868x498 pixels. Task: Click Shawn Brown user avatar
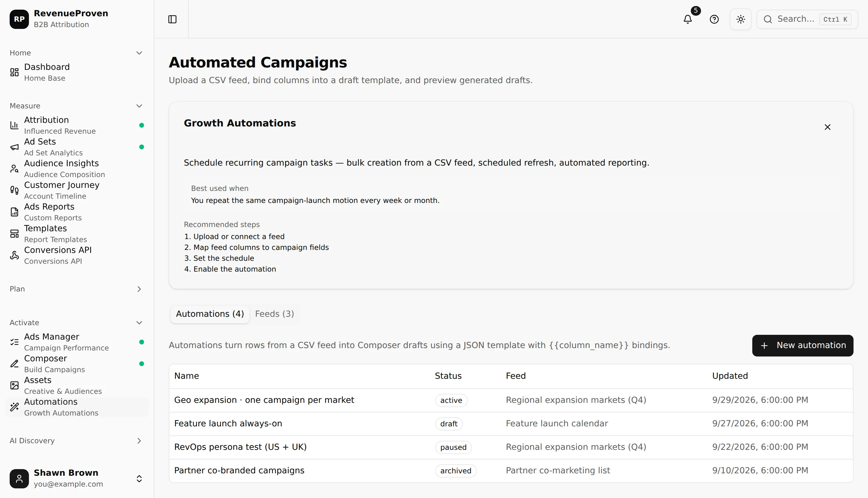coord(19,478)
